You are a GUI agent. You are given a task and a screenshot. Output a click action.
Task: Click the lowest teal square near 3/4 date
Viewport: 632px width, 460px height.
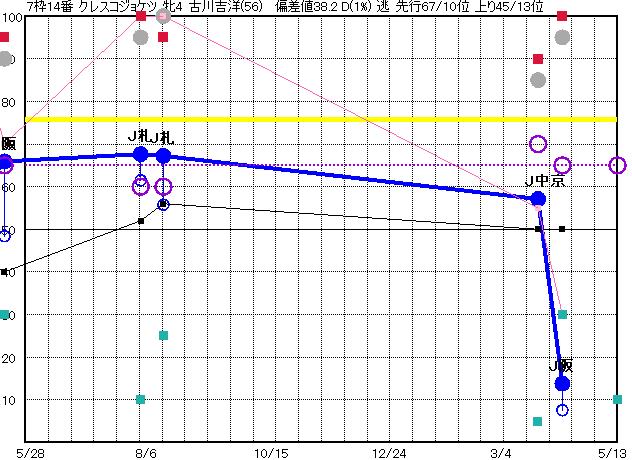pyautogui.click(x=538, y=421)
